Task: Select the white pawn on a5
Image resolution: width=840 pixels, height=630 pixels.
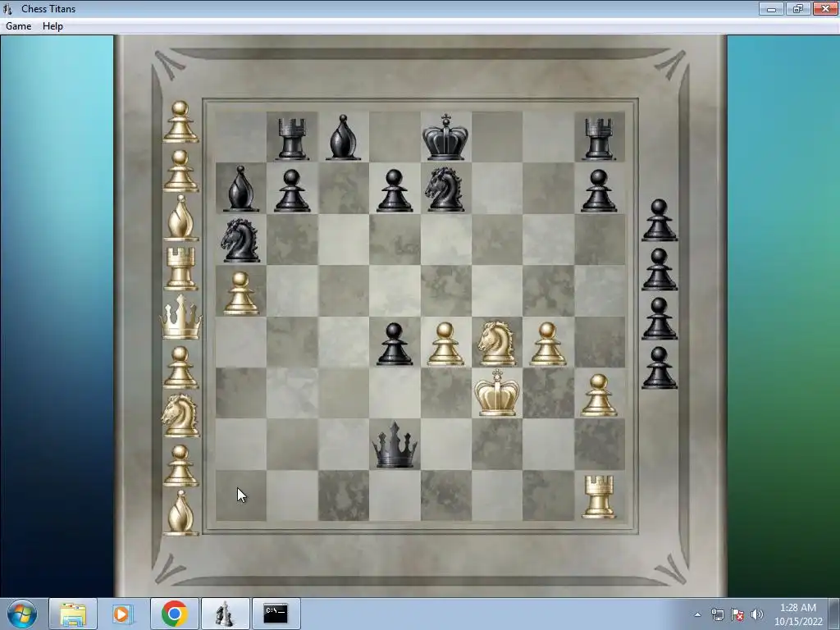Action: click(x=240, y=293)
